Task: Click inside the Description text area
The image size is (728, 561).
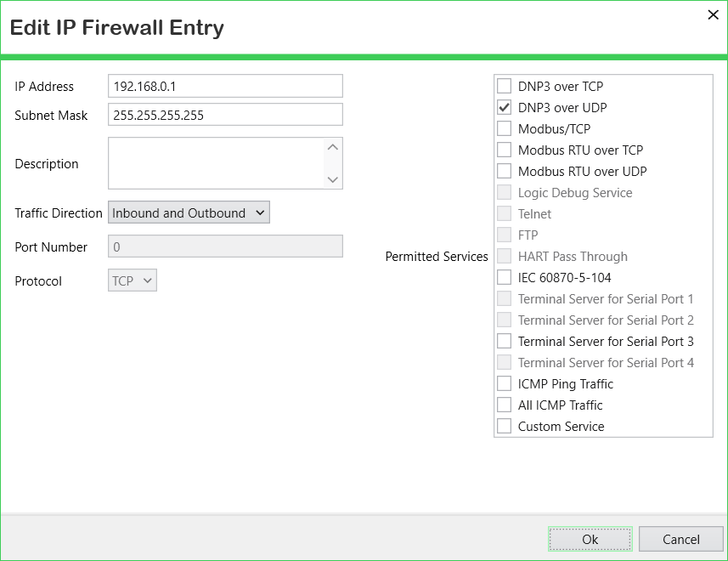Action: [217, 163]
